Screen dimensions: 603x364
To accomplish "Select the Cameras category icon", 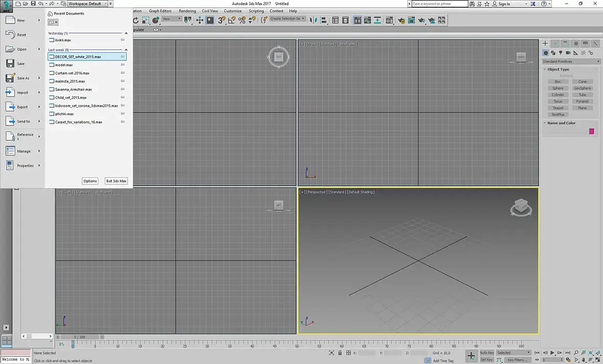I will click(568, 53).
